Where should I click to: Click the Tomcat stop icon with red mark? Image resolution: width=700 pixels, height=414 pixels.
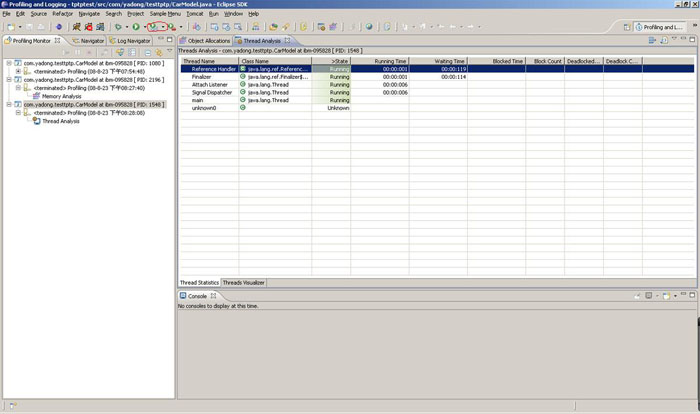click(88, 27)
